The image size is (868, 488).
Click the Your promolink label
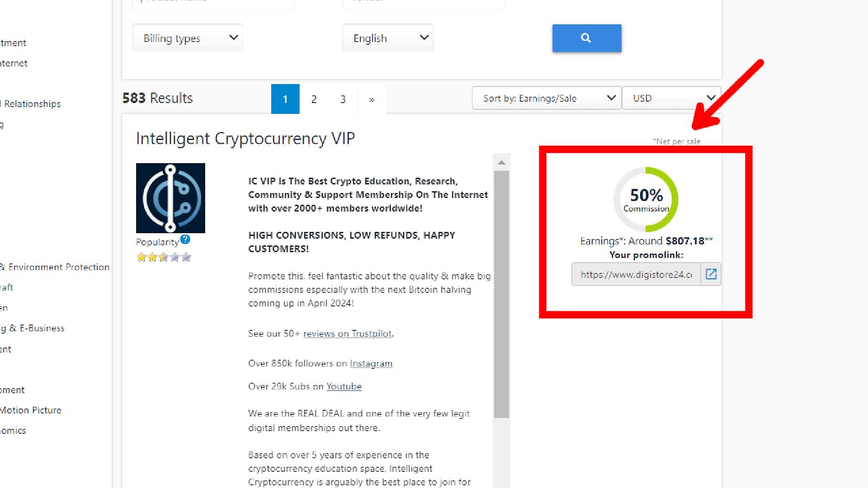(x=646, y=255)
